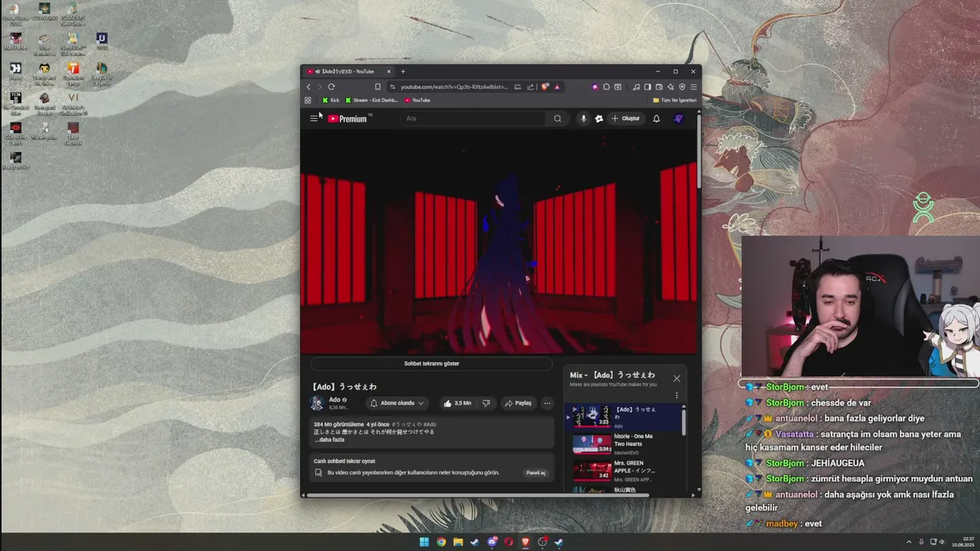Click the browser address bar URL

click(x=454, y=86)
